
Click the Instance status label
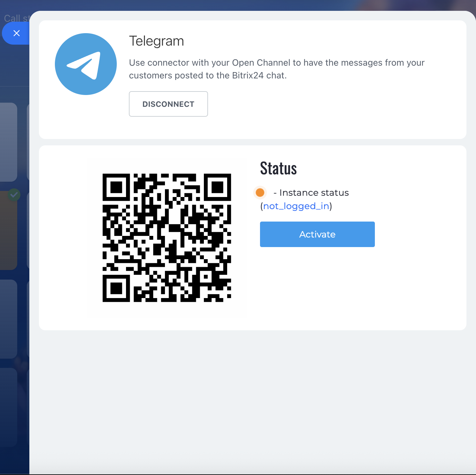(x=314, y=193)
